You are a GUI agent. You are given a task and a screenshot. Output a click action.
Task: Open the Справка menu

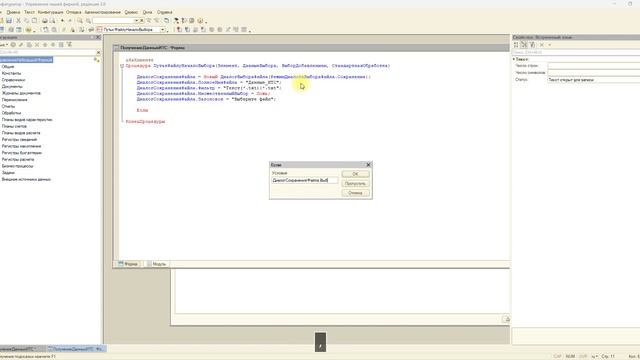tap(164, 12)
